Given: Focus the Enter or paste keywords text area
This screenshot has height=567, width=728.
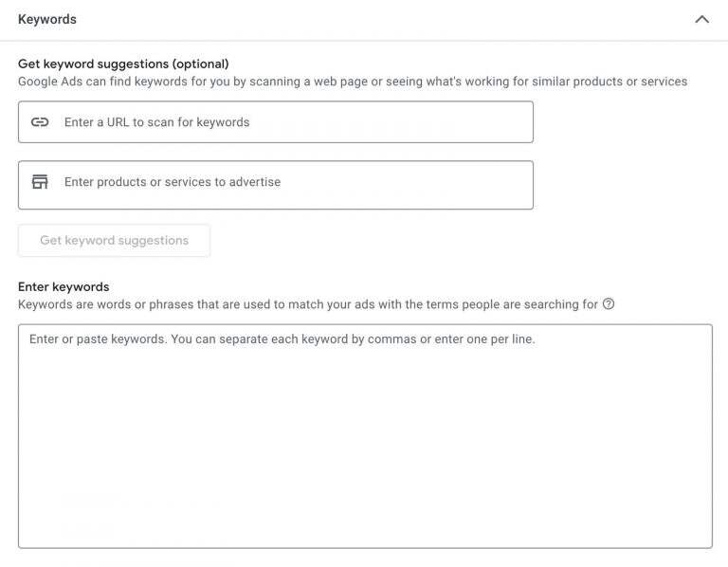Looking at the screenshot, I should pos(365,436).
